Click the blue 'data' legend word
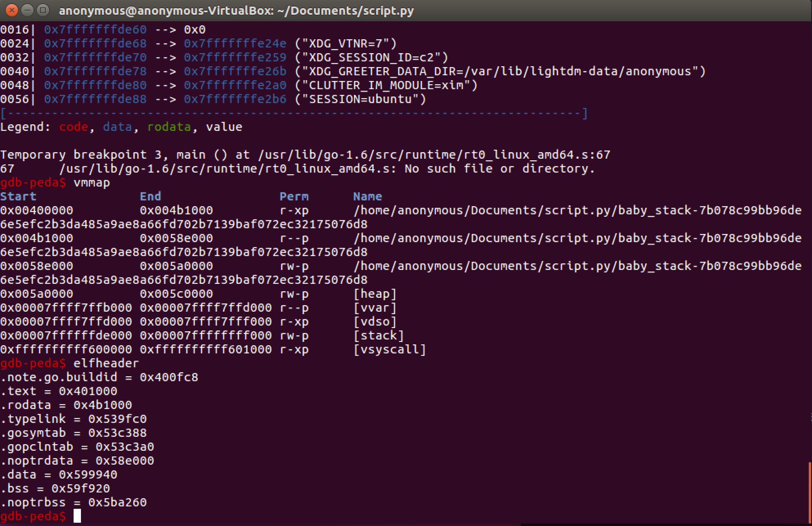 117,127
